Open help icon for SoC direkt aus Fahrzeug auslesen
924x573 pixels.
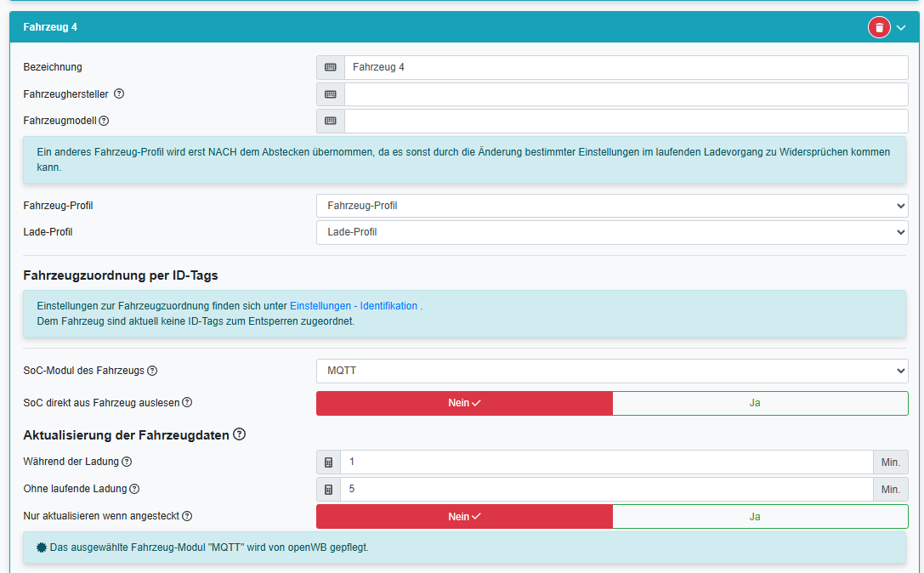[x=187, y=403]
